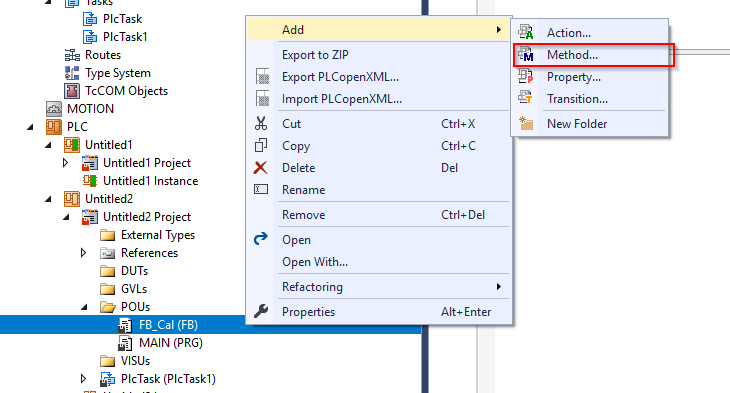This screenshot has height=393, width=730.
Task: Click the PlcTask1 task icon
Action: pos(89,36)
